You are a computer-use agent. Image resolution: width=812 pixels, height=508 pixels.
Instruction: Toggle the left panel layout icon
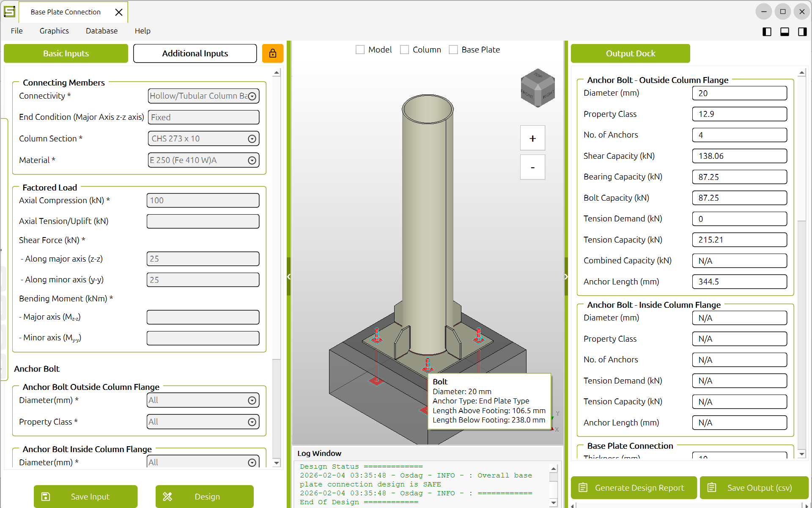pyautogui.click(x=767, y=32)
